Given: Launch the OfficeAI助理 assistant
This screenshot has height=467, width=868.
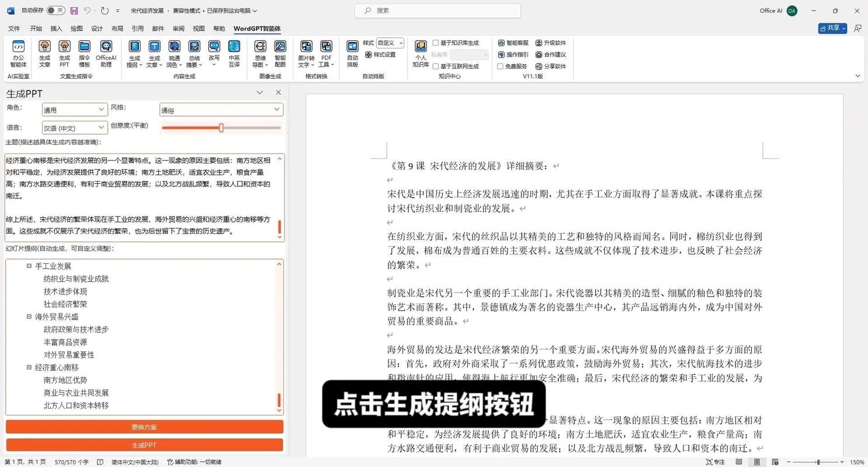Looking at the screenshot, I should coord(106,54).
